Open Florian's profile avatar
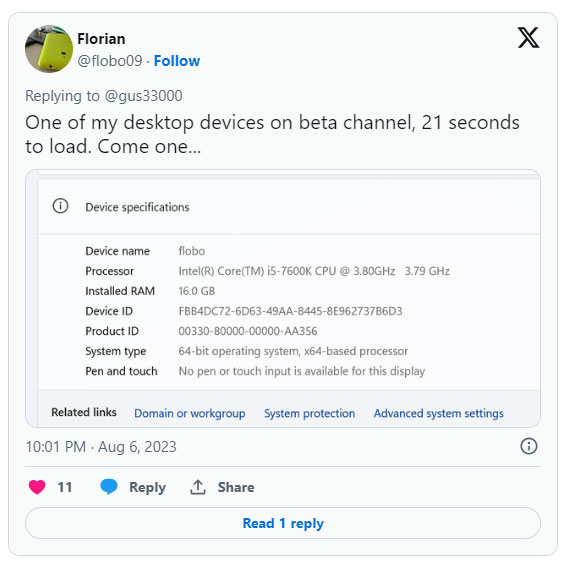This screenshot has height=562, width=568. [49, 49]
